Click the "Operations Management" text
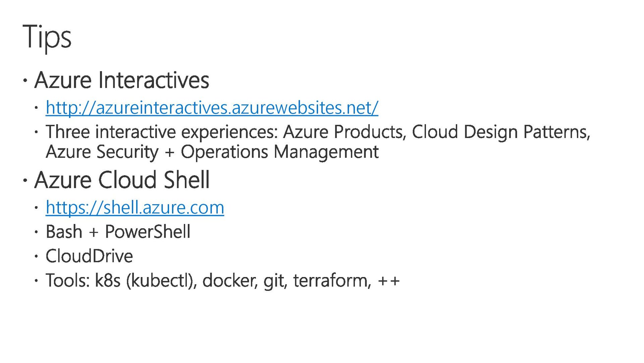644x363 pixels. point(280,152)
